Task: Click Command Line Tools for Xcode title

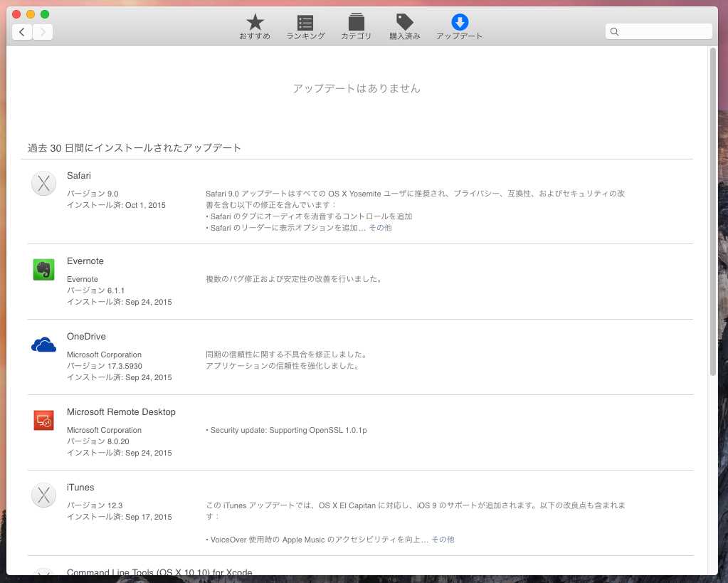Action: coord(159,572)
